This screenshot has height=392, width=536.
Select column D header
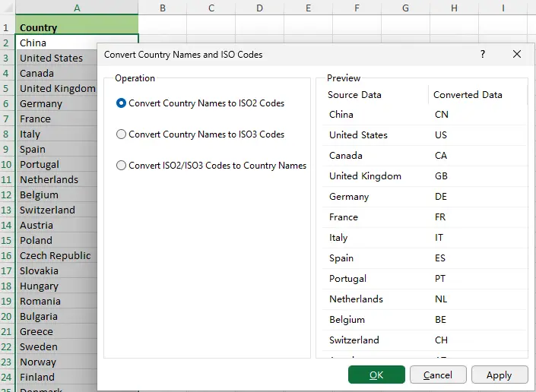pos(260,8)
